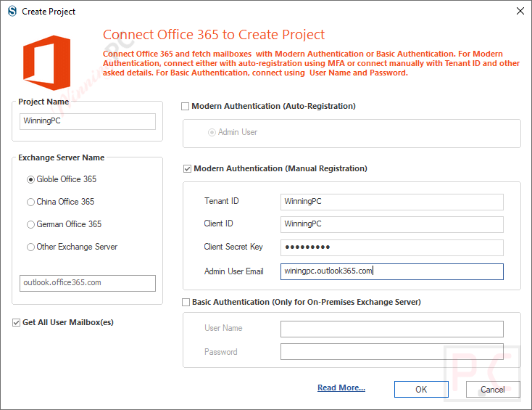
Task: Click the User Name input field
Action: click(x=392, y=329)
